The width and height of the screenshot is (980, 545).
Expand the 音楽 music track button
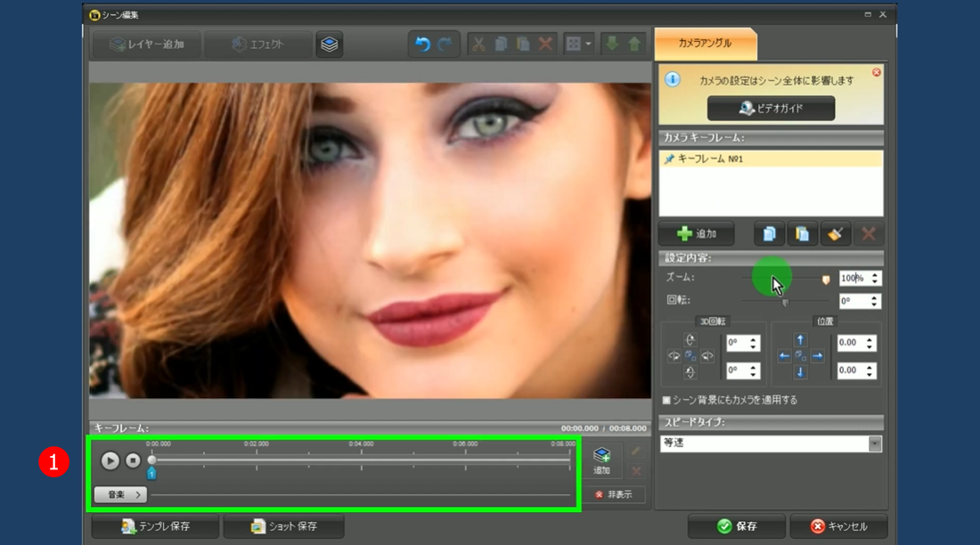[120, 495]
